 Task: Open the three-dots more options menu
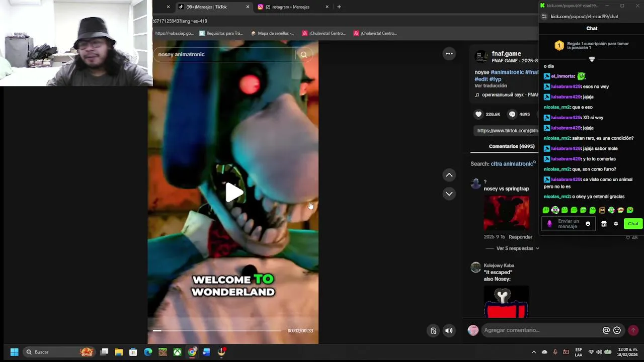(x=449, y=54)
